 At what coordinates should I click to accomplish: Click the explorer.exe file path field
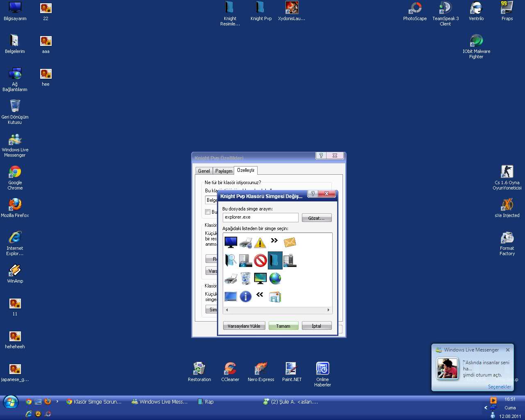260,217
